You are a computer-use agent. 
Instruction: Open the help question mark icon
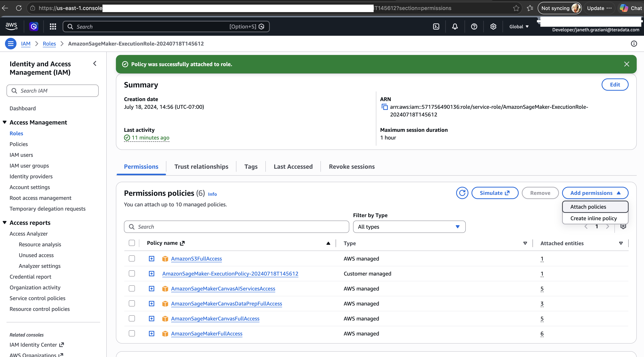click(x=474, y=27)
